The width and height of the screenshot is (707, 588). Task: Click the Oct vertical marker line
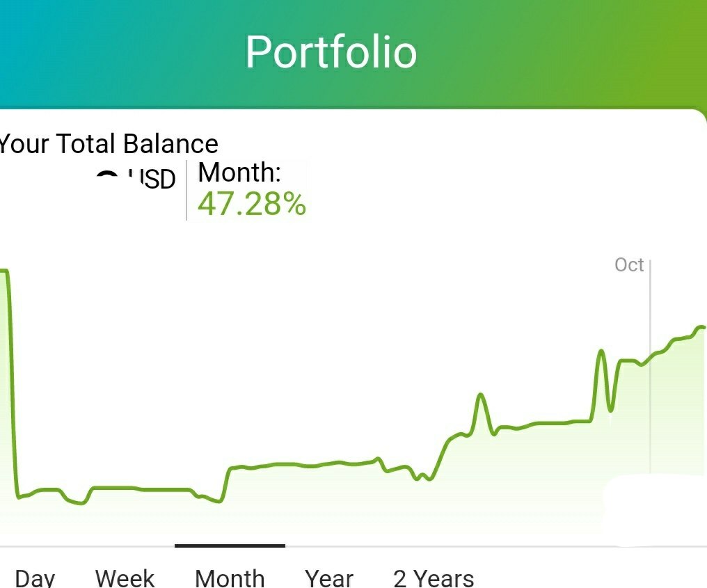click(x=650, y=366)
